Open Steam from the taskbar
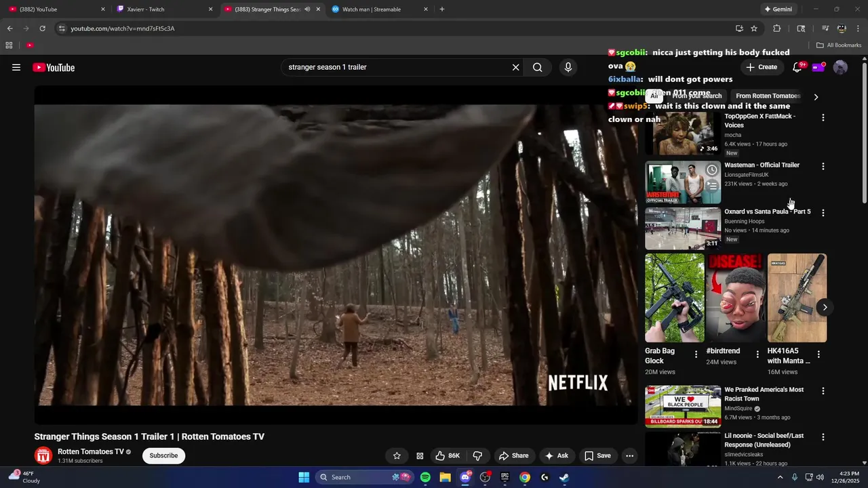This screenshot has height=488, width=868. click(x=564, y=477)
